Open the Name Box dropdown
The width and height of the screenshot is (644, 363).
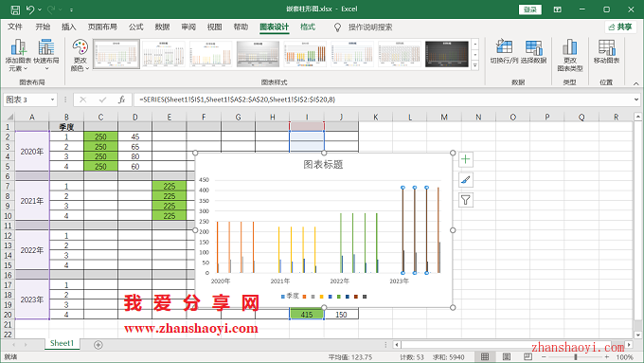click(x=53, y=100)
